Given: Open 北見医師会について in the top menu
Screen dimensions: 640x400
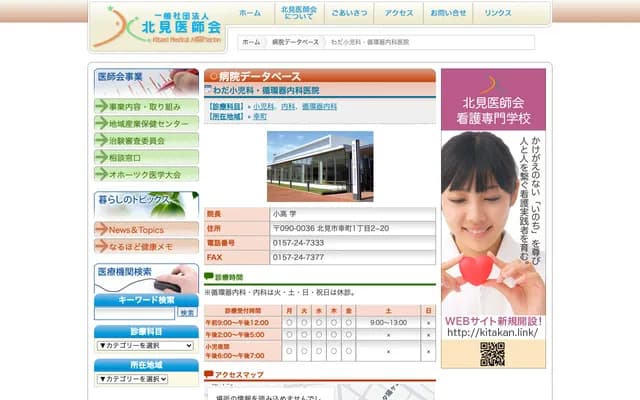Looking at the screenshot, I should pos(299,13).
